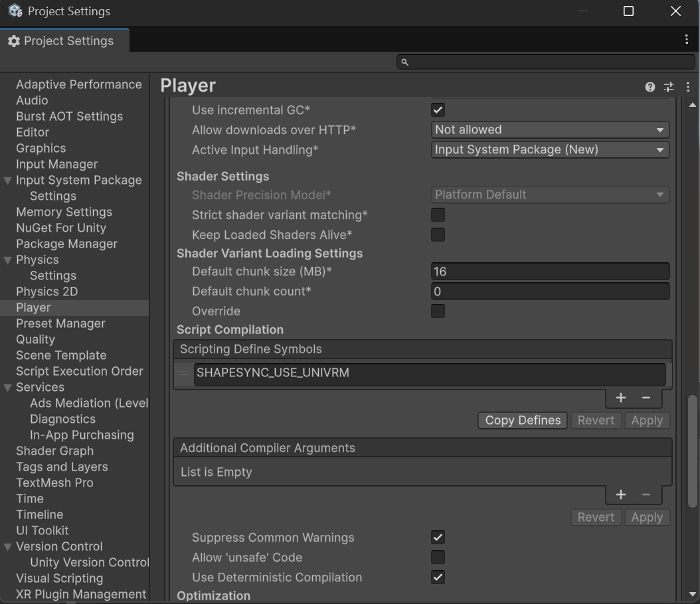Screen dimensions: 700x604
Task: Collapse the Input System Package tree item
Action: click(7, 181)
